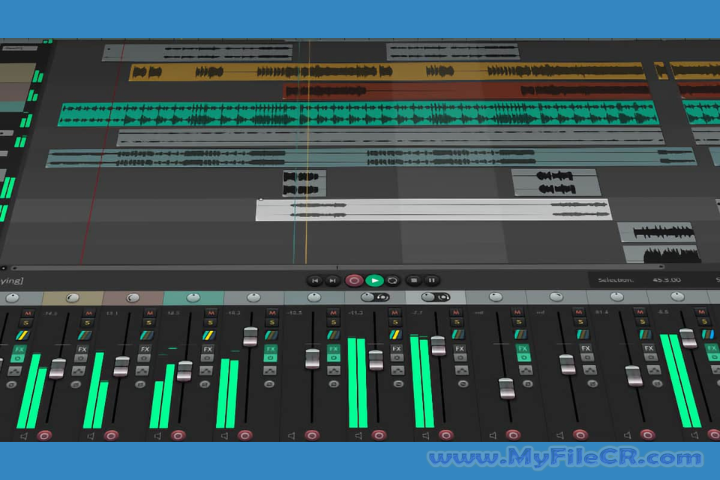Open routing icon on the tan strip
The width and height of the screenshot is (720, 480).
pos(85,335)
